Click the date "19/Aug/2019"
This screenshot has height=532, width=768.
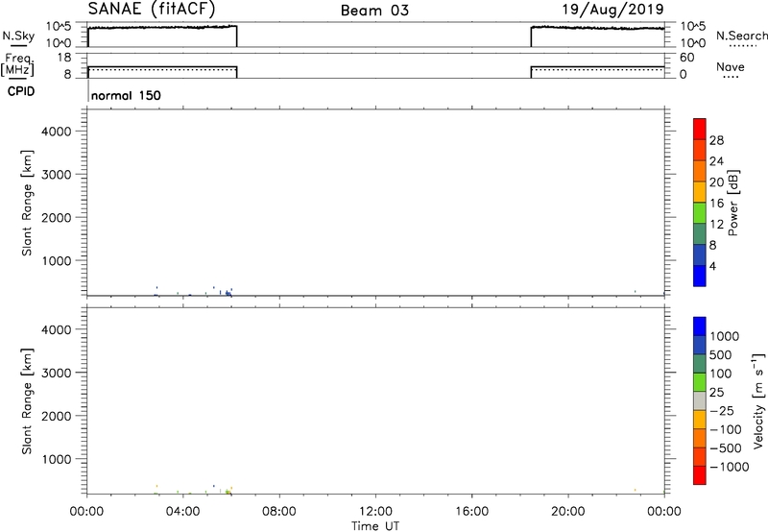coord(612,10)
